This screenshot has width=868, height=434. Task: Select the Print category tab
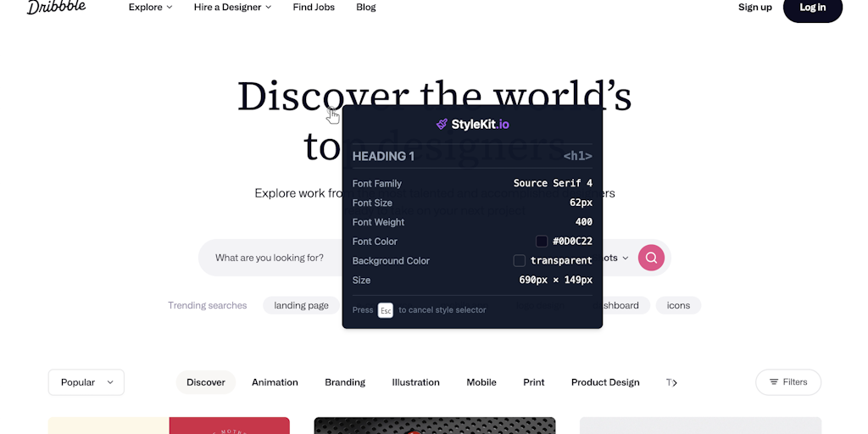(x=534, y=382)
